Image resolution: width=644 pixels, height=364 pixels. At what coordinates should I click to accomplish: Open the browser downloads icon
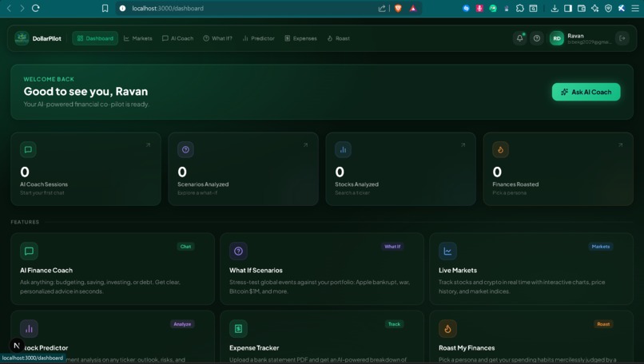(555, 8)
